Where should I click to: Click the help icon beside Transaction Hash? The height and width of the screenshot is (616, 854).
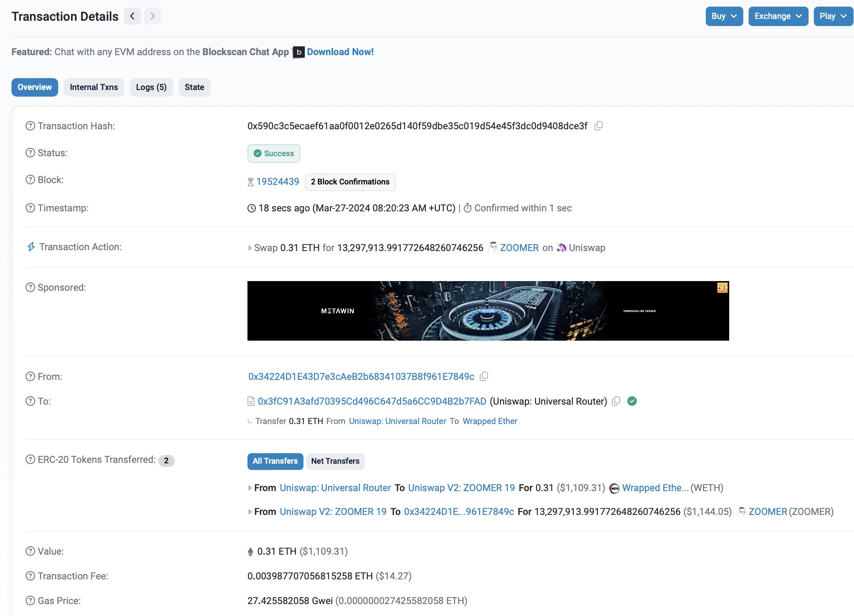pyautogui.click(x=30, y=126)
